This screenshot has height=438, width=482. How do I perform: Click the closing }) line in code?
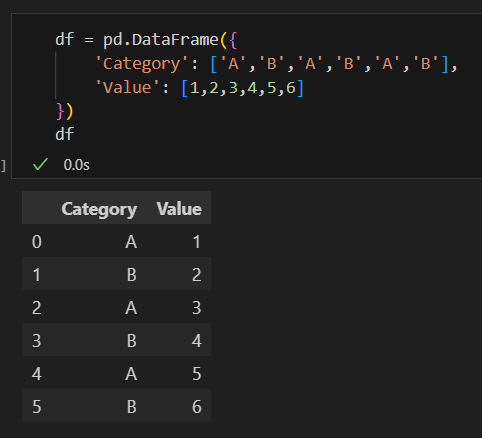click(x=65, y=111)
